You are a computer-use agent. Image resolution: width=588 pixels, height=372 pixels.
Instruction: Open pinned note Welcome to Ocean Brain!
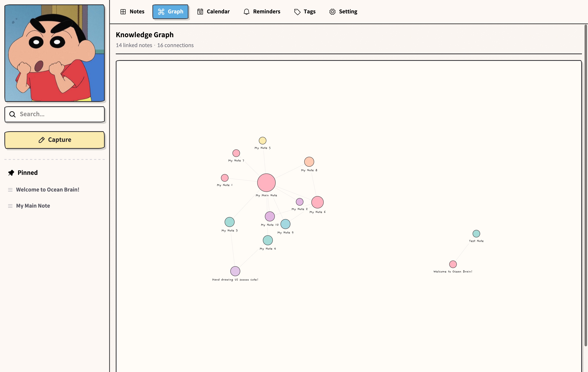click(48, 189)
